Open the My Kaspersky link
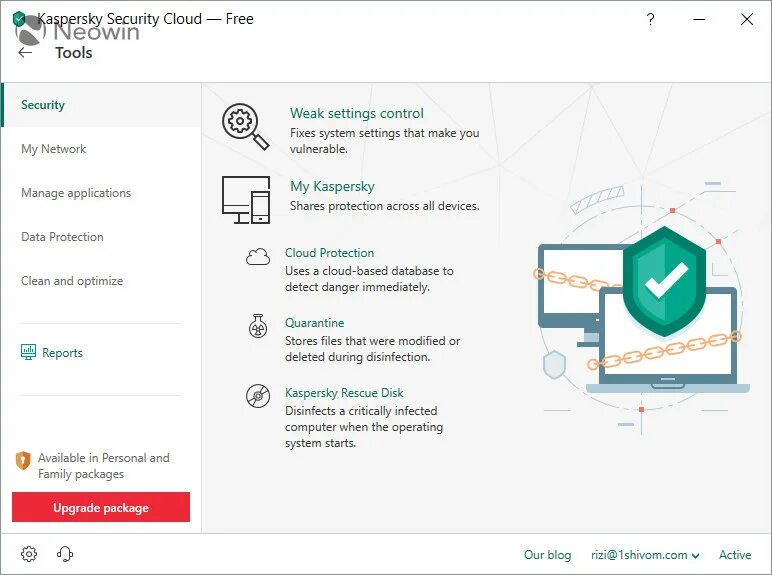This screenshot has height=575, width=772. [332, 186]
